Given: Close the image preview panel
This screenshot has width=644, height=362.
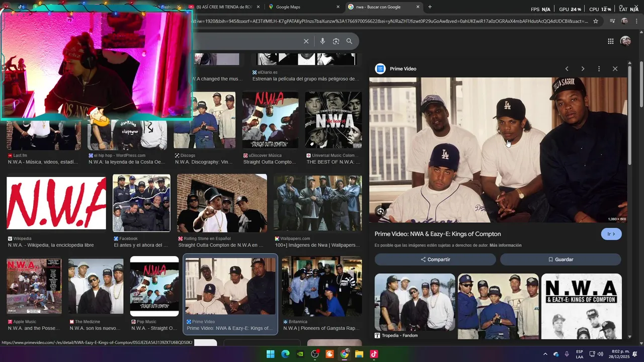Looking at the screenshot, I should tap(615, 69).
